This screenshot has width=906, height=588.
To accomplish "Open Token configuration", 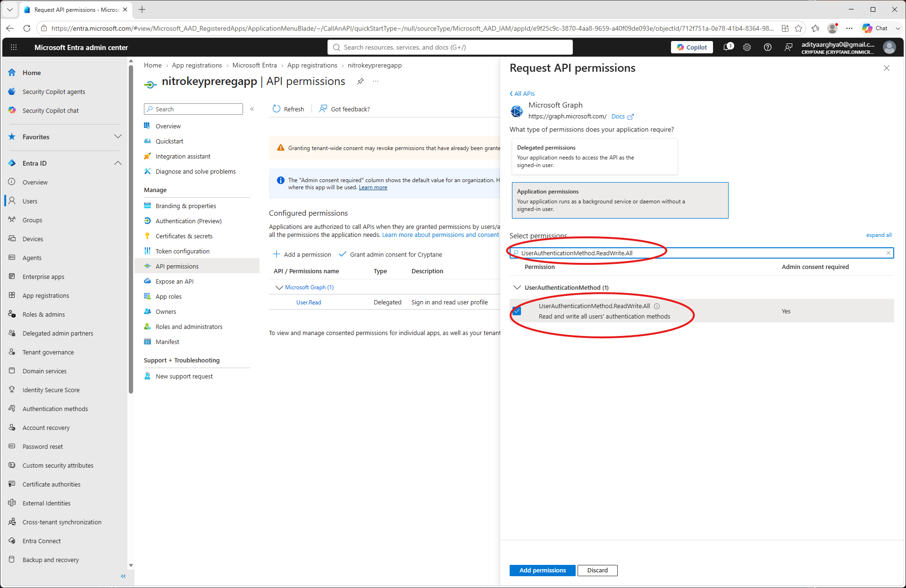I will [x=183, y=251].
